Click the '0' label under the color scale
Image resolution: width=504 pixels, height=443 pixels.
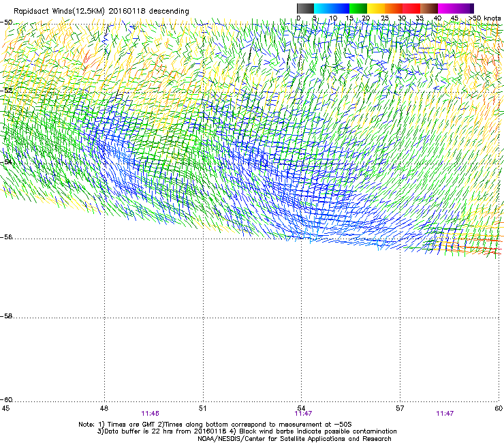point(298,18)
